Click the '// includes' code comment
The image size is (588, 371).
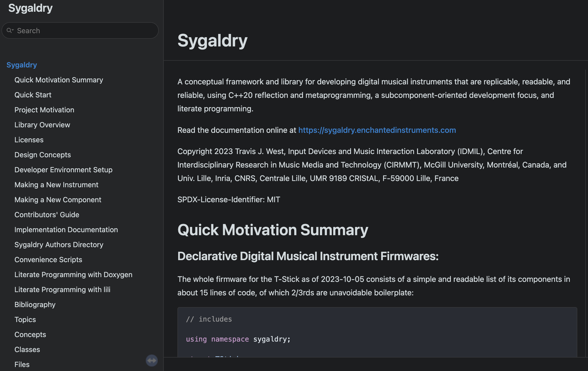(x=209, y=319)
